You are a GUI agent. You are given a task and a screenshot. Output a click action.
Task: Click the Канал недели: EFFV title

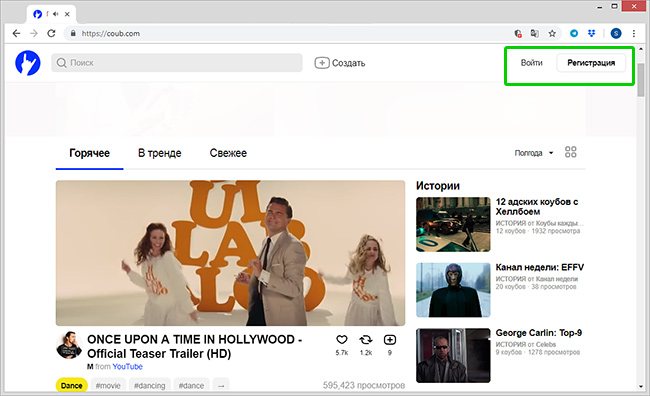coord(540,267)
